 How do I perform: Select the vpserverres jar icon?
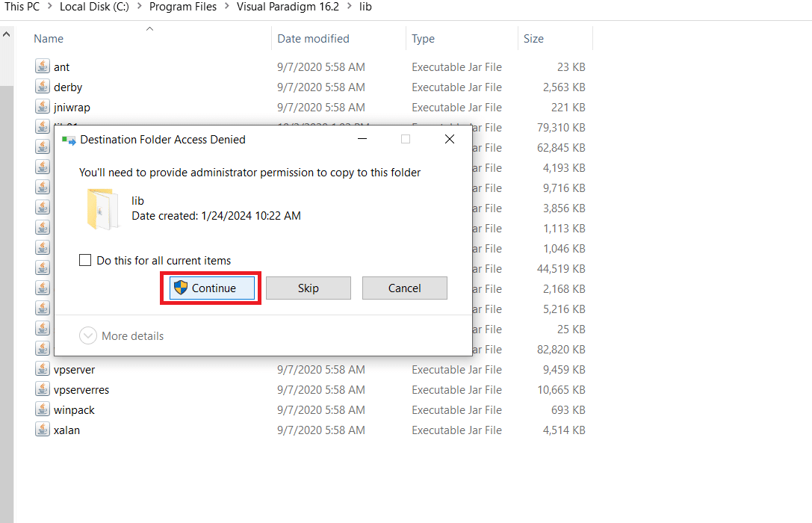coord(43,389)
